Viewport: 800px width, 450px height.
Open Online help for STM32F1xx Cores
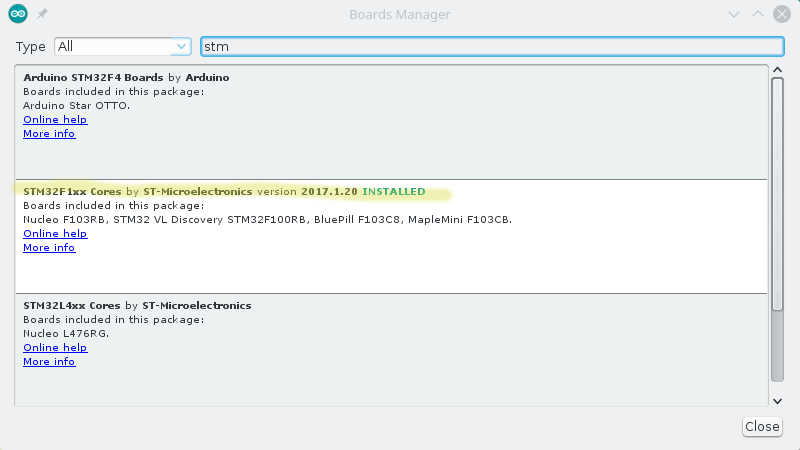pyautogui.click(x=55, y=234)
